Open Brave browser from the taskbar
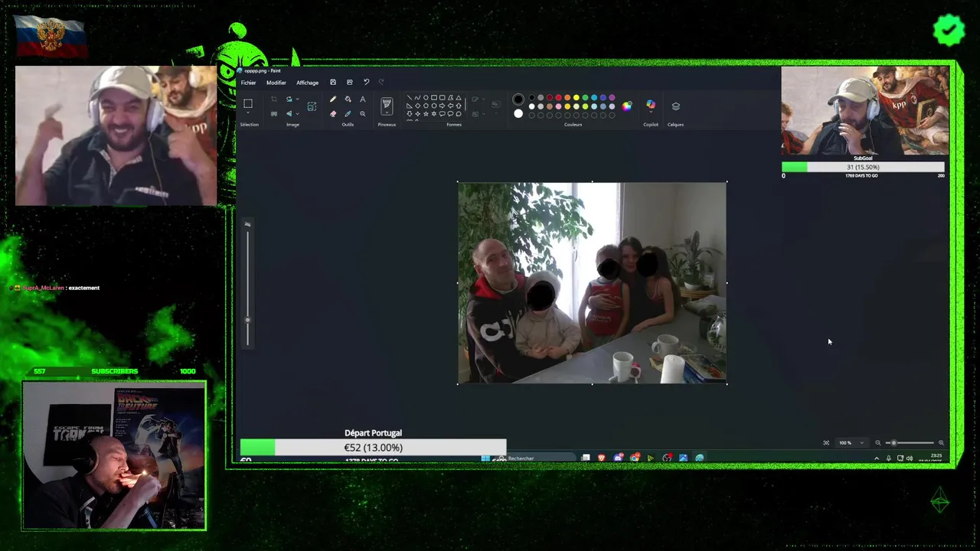The width and height of the screenshot is (980, 551). coord(602,458)
